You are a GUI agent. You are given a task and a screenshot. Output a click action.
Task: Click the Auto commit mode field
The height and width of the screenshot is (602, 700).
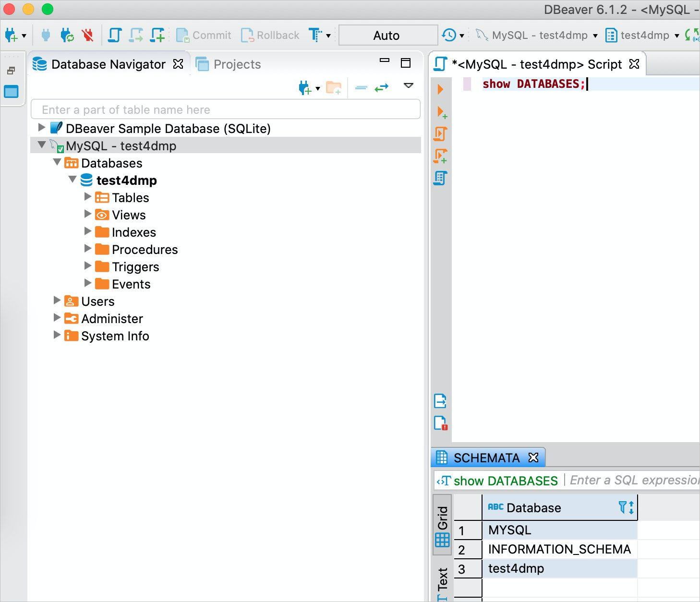click(x=388, y=35)
